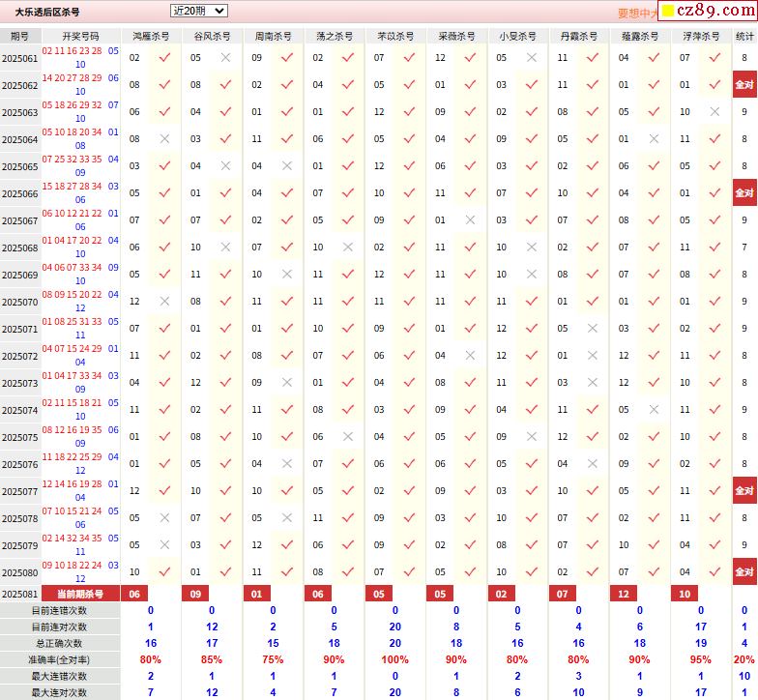The image size is (758, 700).
Task: Click the 要想中大 promotional link text
Action: click(x=638, y=14)
